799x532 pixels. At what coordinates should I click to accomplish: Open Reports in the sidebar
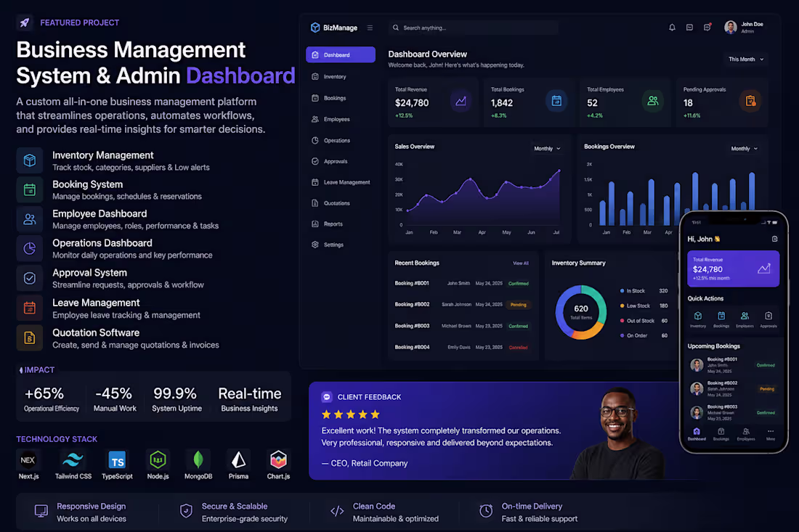[x=341, y=224]
